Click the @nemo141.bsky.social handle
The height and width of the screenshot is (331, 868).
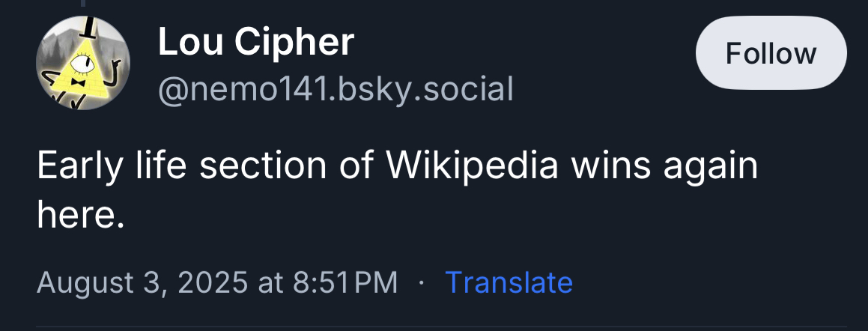point(336,90)
